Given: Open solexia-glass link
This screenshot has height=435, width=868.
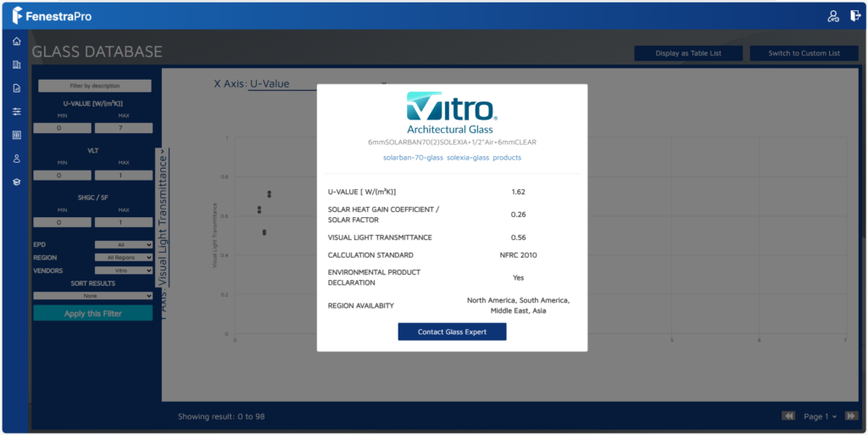Looking at the screenshot, I should 468,158.
